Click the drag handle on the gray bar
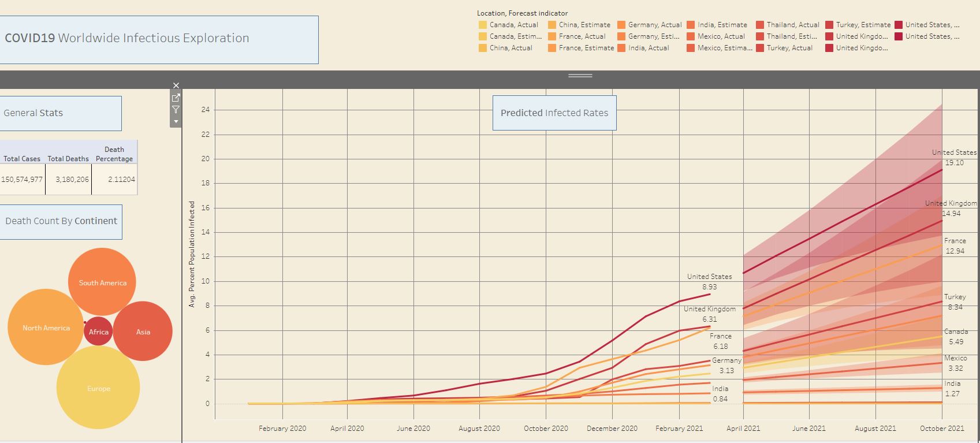Viewport: 980px width, 443px height. click(x=580, y=76)
